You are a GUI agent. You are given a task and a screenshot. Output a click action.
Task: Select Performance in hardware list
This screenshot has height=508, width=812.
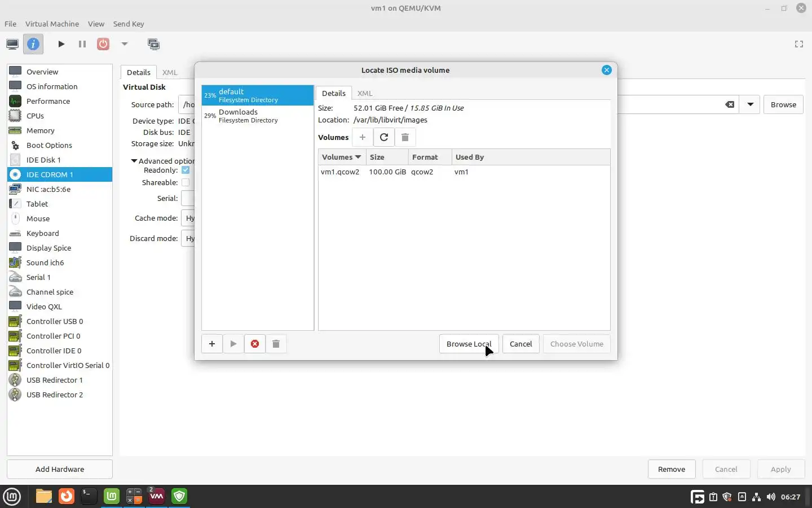[60, 101]
